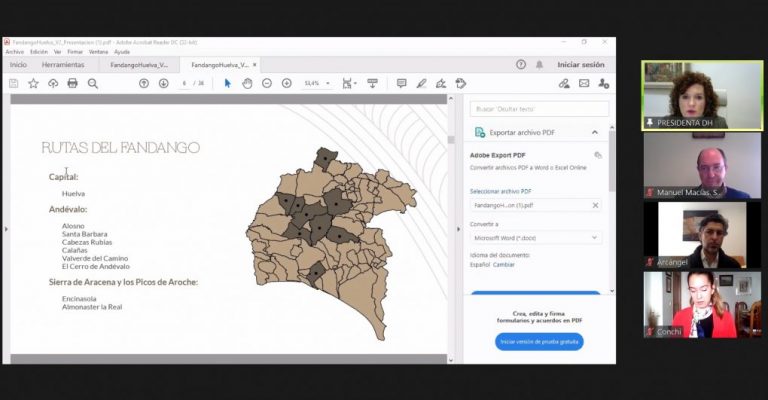Go to next page arrow
Image resolution: width=768 pixels, height=400 pixels.
tap(164, 83)
